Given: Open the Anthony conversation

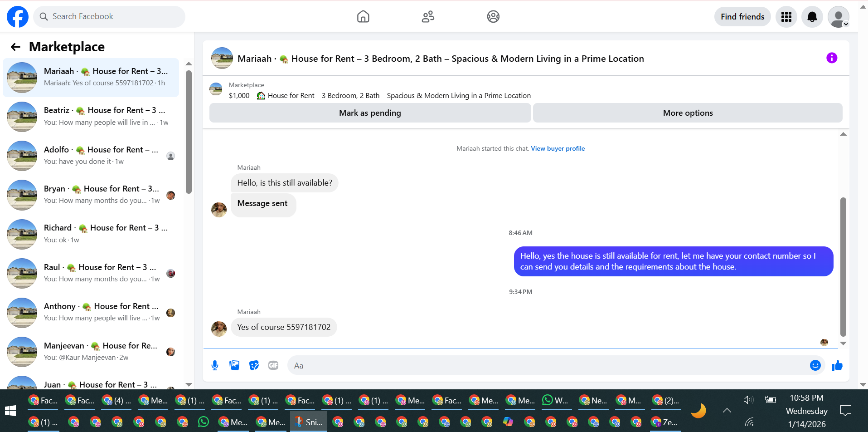Looking at the screenshot, I should [91, 313].
